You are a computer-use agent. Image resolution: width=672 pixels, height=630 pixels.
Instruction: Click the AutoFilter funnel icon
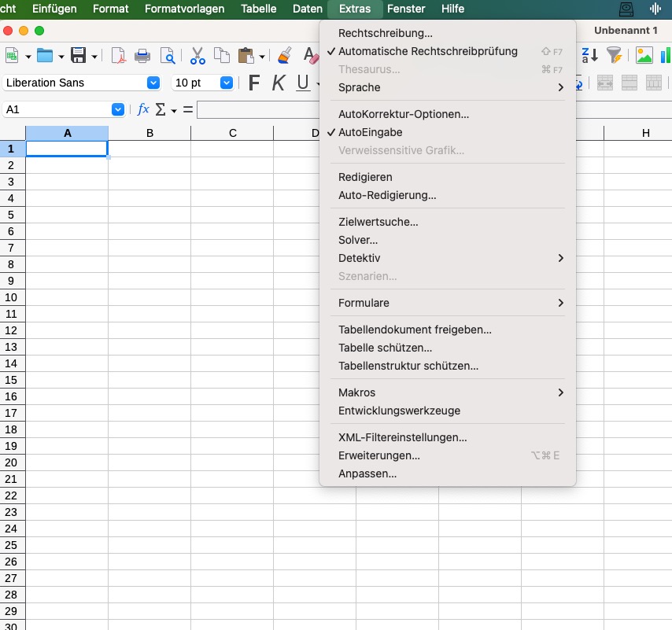tap(614, 55)
